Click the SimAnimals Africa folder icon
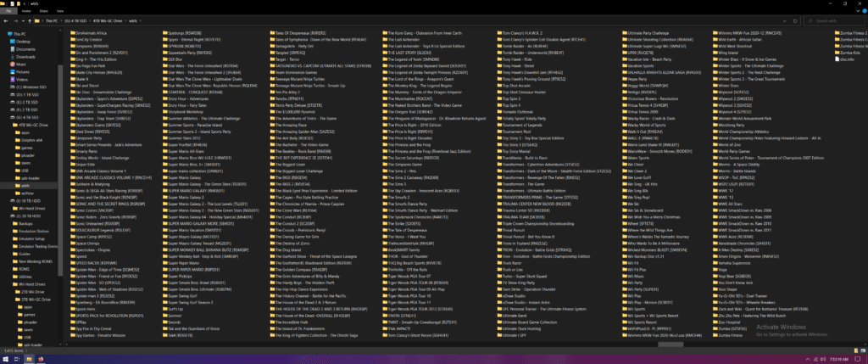The height and width of the screenshot is (364, 868). 73,33
